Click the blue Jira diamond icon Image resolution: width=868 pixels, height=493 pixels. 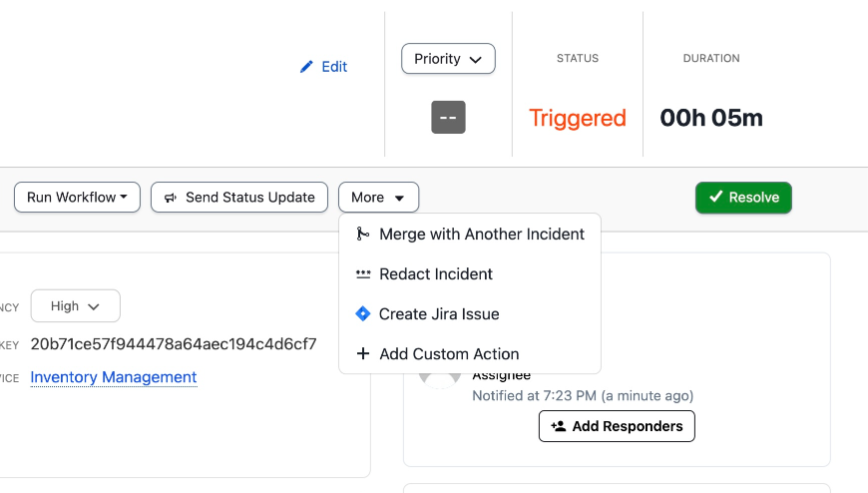coord(363,313)
